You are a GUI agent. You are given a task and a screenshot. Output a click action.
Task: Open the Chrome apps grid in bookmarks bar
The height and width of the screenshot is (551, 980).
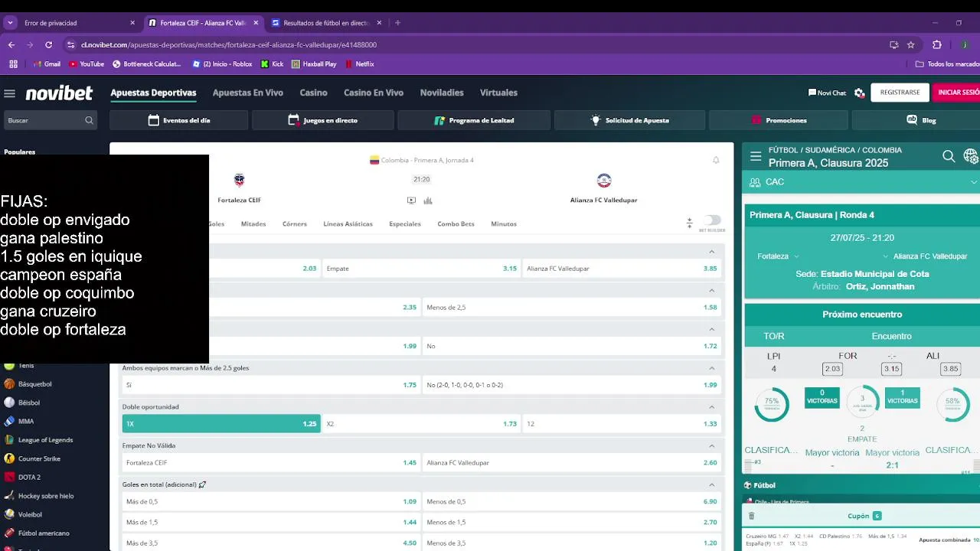(13, 64)
